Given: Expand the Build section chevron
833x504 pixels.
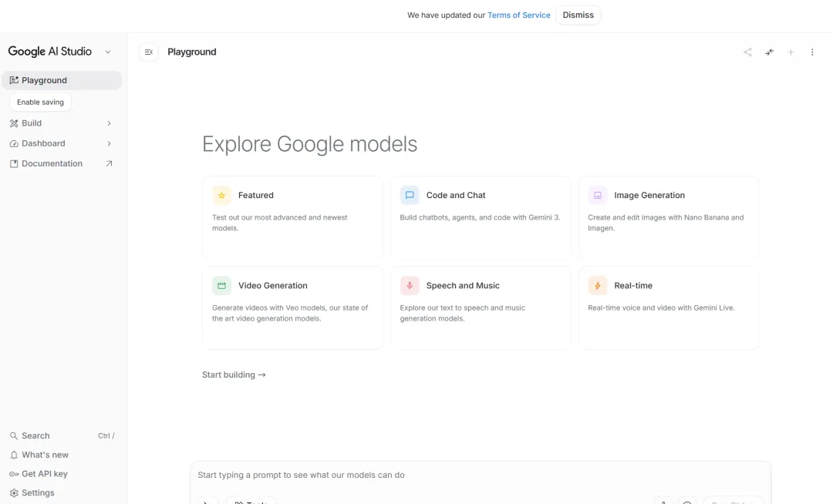Looking at the screenshot, I should tap(109, 123).
